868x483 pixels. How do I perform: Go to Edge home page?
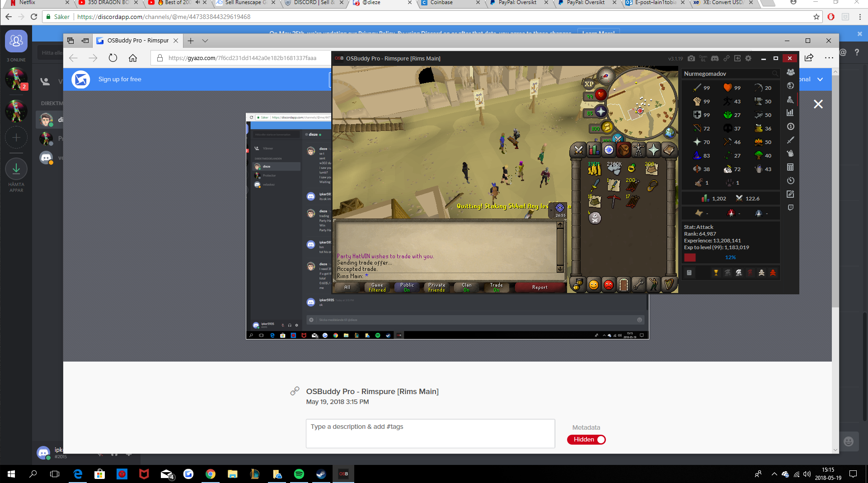click(133, 58)
